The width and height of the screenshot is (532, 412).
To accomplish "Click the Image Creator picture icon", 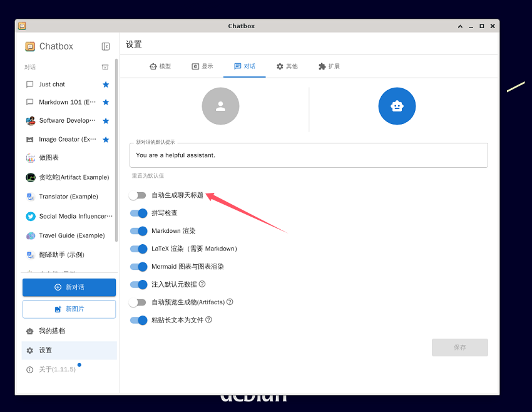I will tap(30, 140).
